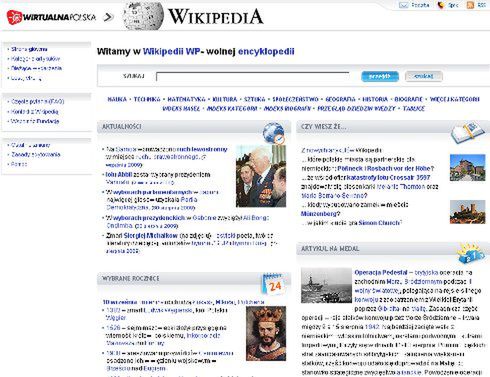Select GEOGRAFIA category

(340, 99)
